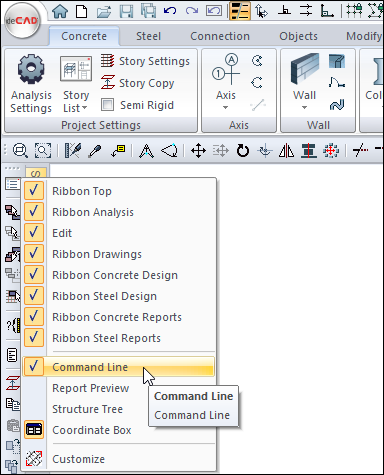The image size is (384, 475).
Task: Open the Objects ribbon tab
Action: click(298, 36)
